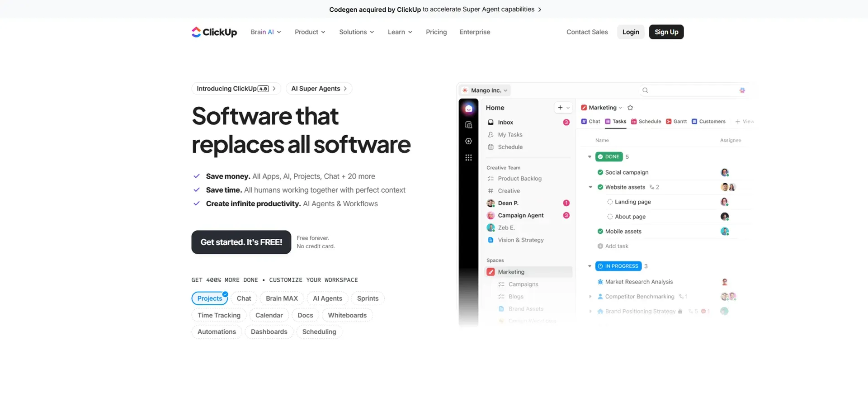Click the Gantt view icon
868x407 pixels.
tap(669, 122)
